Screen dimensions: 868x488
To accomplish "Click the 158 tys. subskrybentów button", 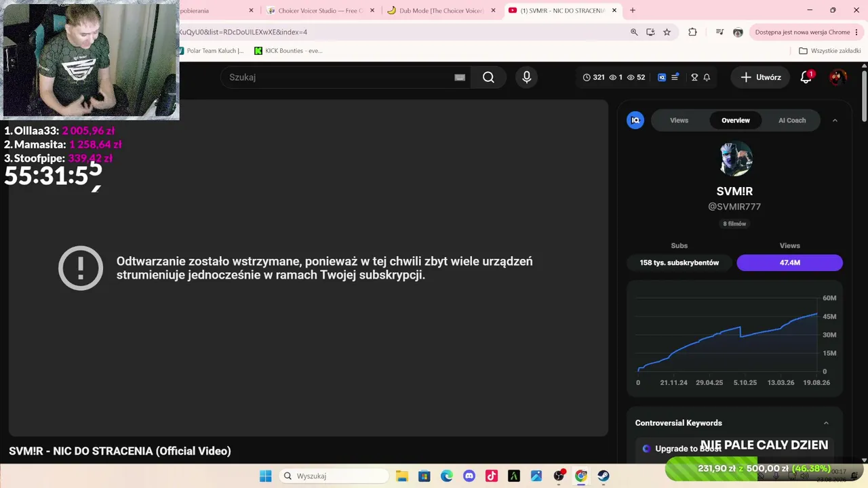I will 679,262.
